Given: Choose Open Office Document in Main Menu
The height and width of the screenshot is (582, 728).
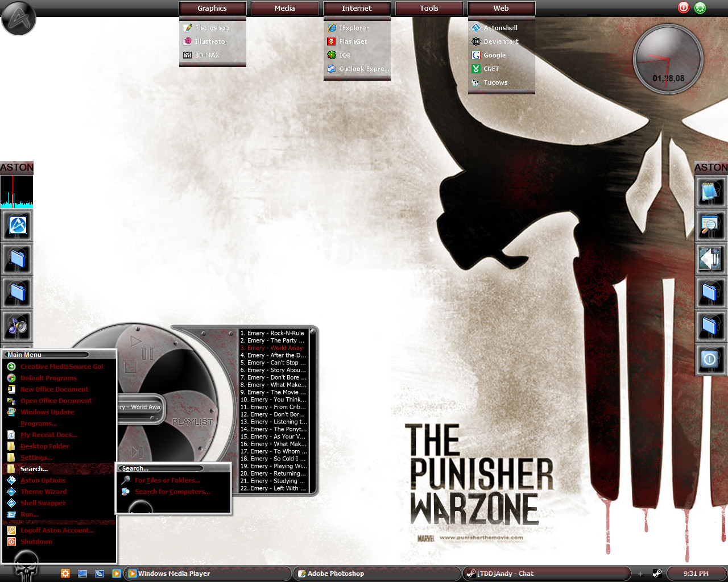Looking at the screenshot, I should (x=60, y=401).
